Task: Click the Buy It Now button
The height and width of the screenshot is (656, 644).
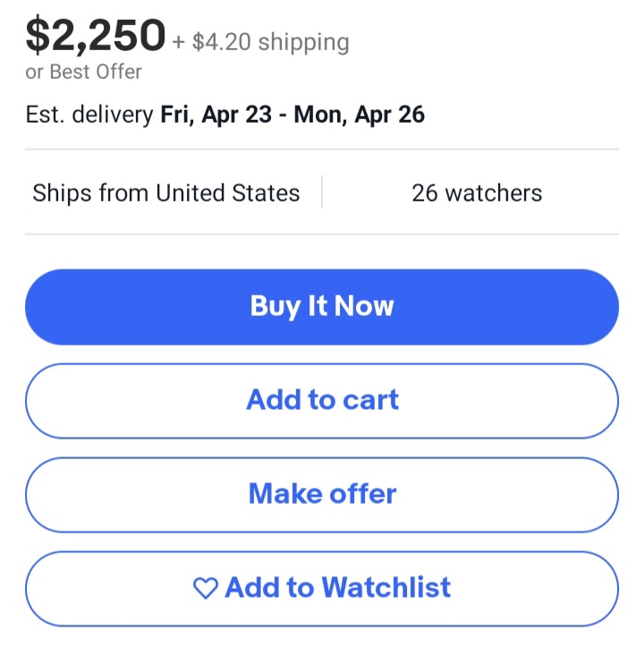Action: [322, 307]
